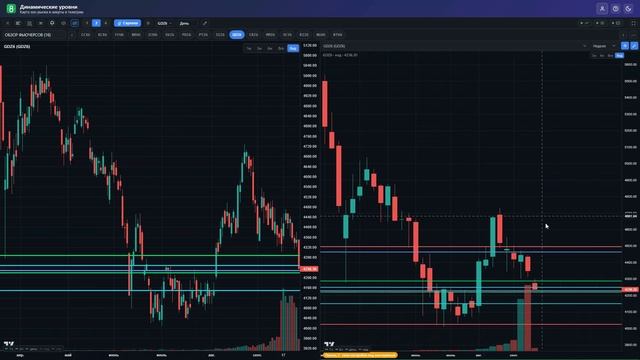Open the GDZ6 symbol dropdown in toolbar

[164, 23]
